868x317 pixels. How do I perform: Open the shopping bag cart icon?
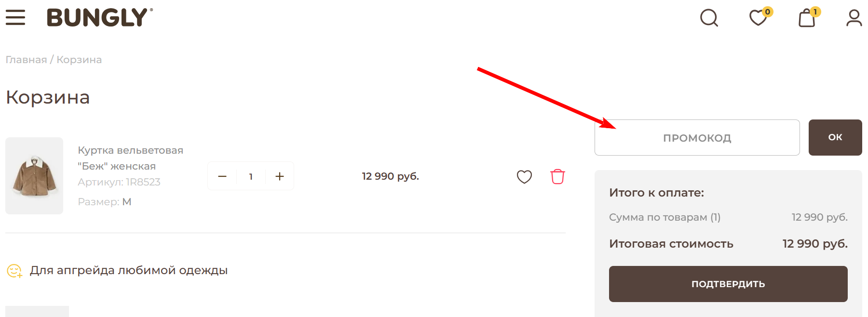tap(807, 18)
